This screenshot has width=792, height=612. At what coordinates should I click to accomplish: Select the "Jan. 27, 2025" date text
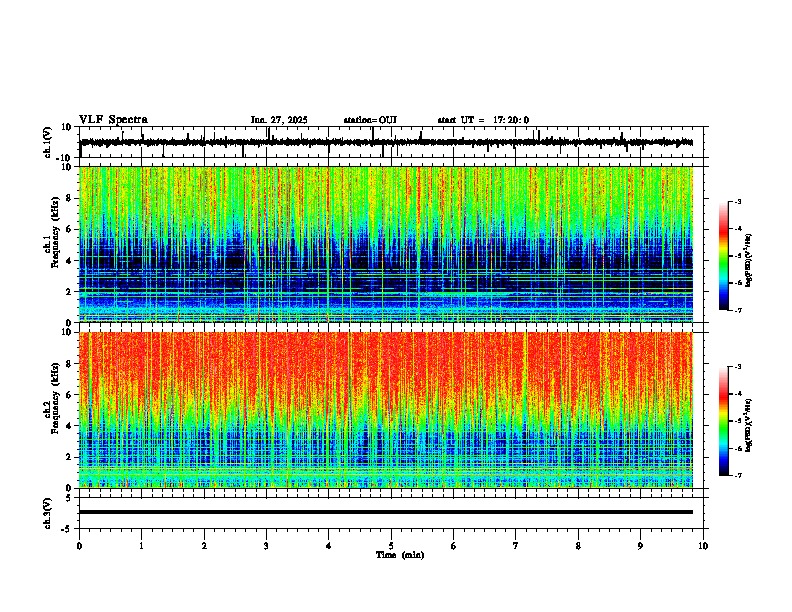coord(279,120)
